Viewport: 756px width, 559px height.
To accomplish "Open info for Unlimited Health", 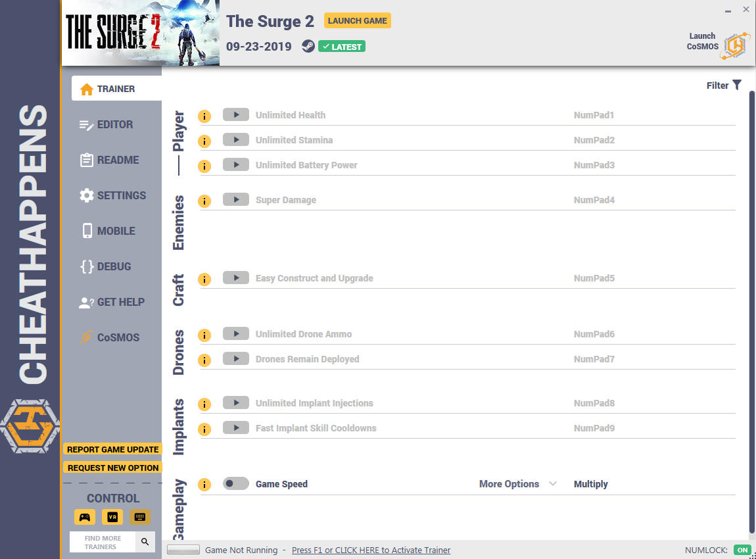I will tap(204, 116).
